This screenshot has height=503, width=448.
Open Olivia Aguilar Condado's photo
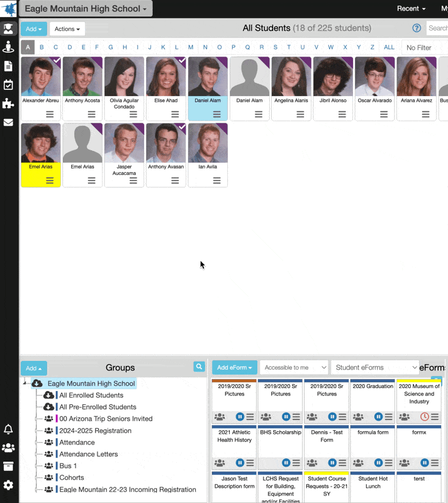124,77
